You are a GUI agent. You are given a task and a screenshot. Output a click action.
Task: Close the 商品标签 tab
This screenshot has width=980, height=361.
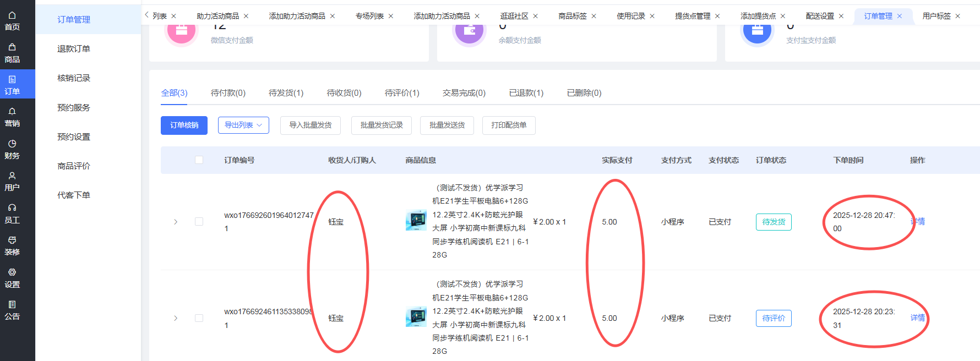594,17
